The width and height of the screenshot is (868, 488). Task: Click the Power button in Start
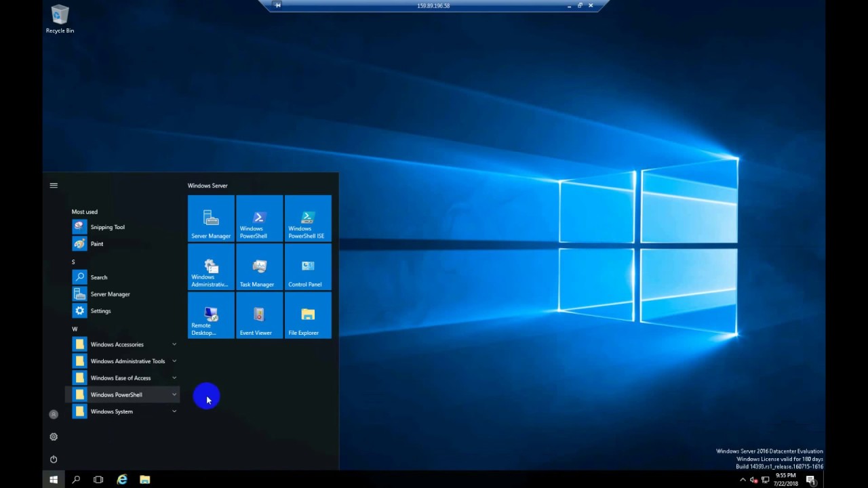[x=54, y=459]
